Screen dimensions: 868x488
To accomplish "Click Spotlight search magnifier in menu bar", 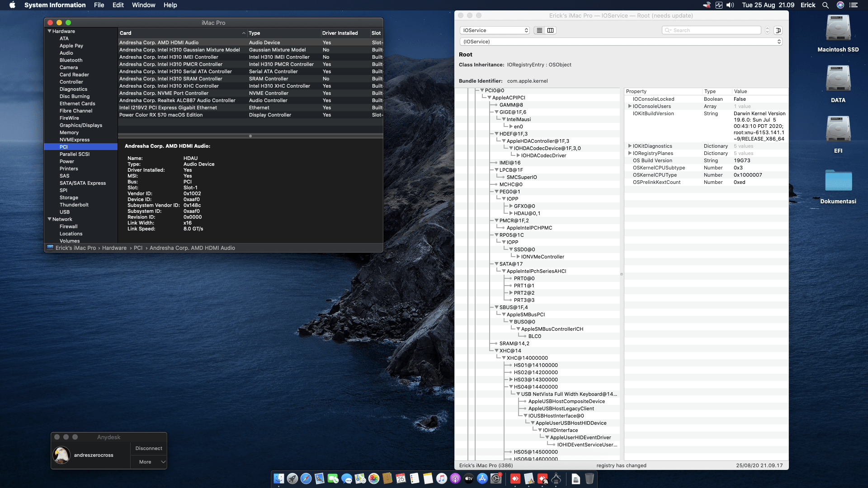I will pyautogui.click(x=826, y=5).
